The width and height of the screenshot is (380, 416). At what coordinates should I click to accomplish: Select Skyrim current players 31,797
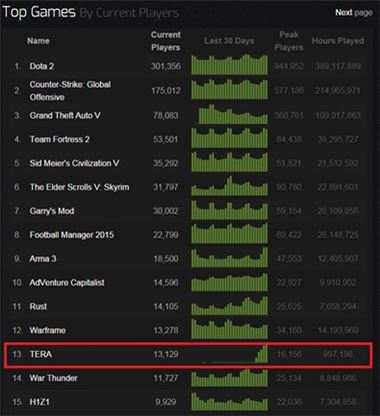[x=166, y=187]
